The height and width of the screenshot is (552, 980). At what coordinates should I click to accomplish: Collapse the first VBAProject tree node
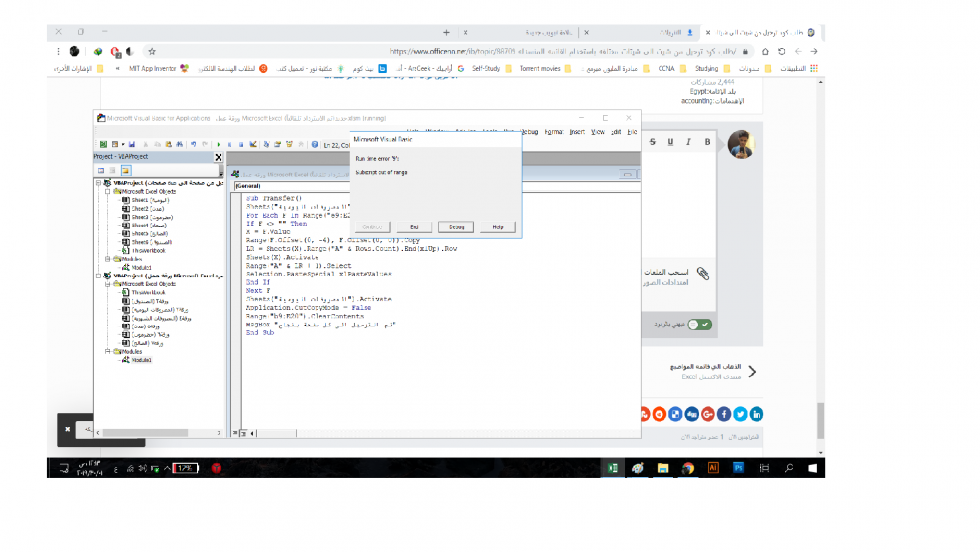pyautogui.click(x=99, y=183)
